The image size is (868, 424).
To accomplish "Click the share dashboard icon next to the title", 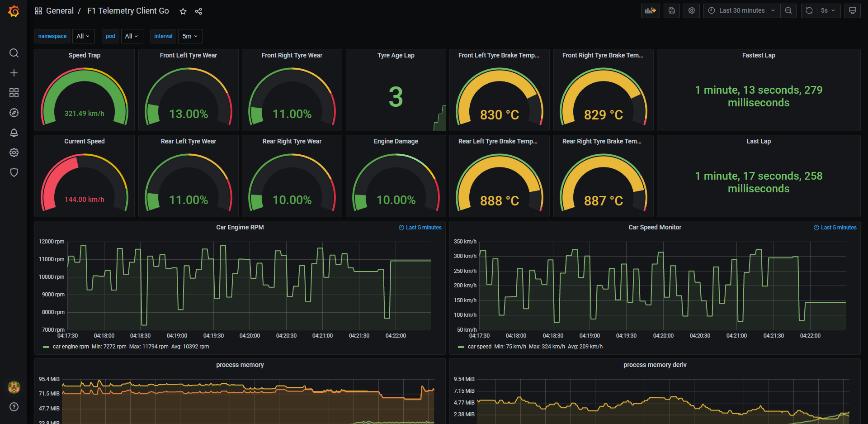I will click(198, 11).
